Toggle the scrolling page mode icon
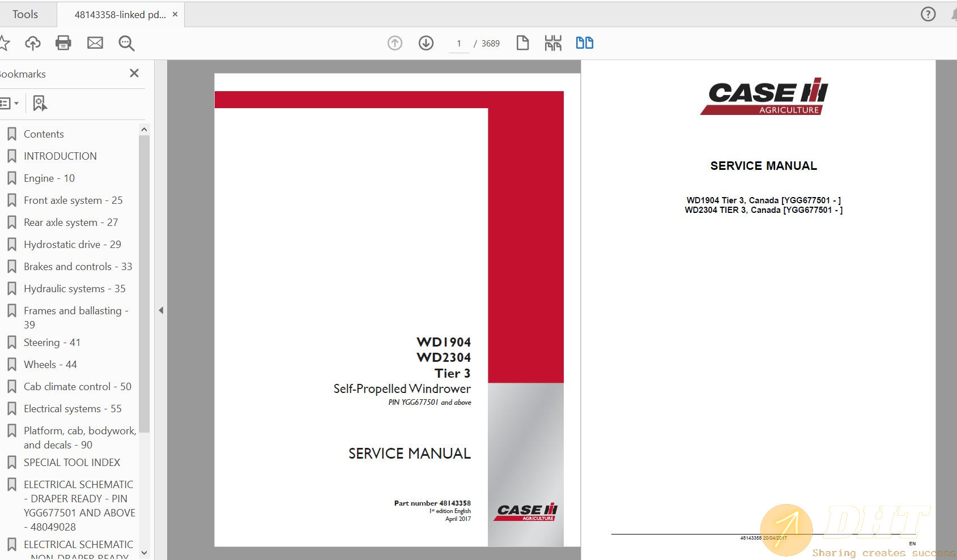Viewport: 957px width, 560px height. pos(553,43)
